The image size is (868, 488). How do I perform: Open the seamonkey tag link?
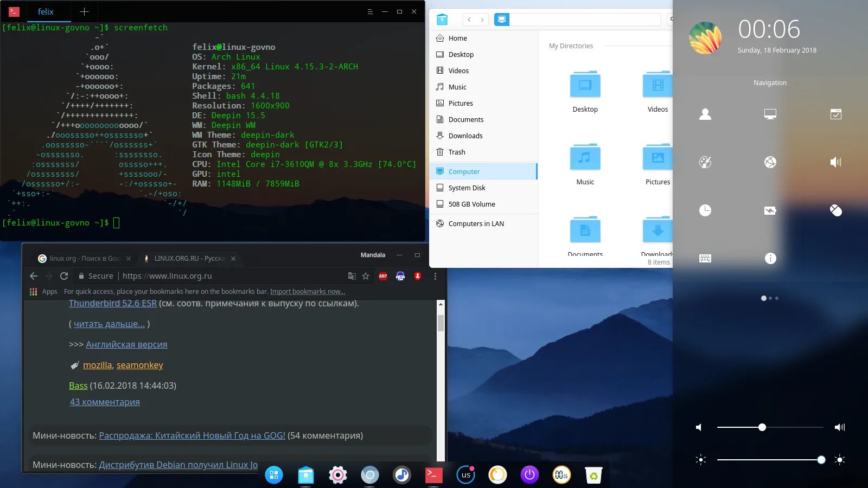click(x=139, y=365)
